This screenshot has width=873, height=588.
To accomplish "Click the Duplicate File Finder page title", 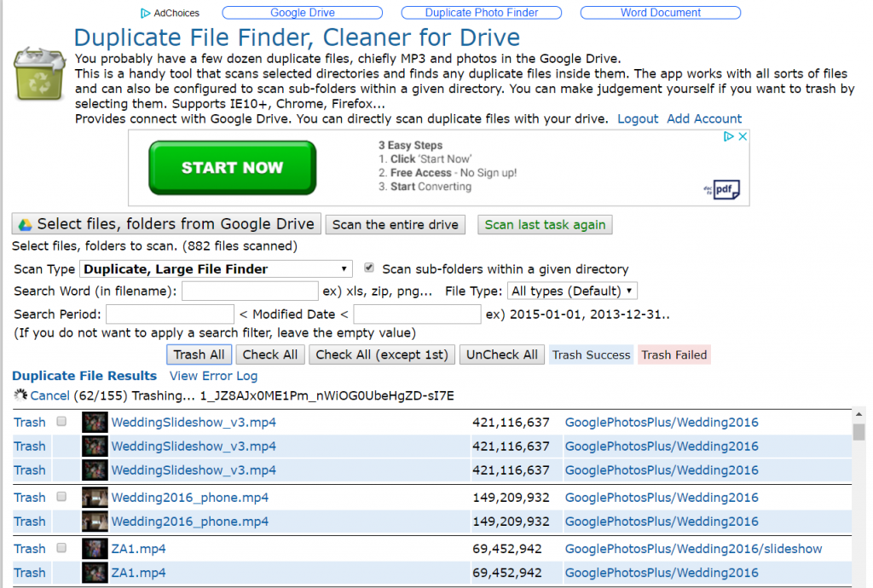I will click(297, 37).
